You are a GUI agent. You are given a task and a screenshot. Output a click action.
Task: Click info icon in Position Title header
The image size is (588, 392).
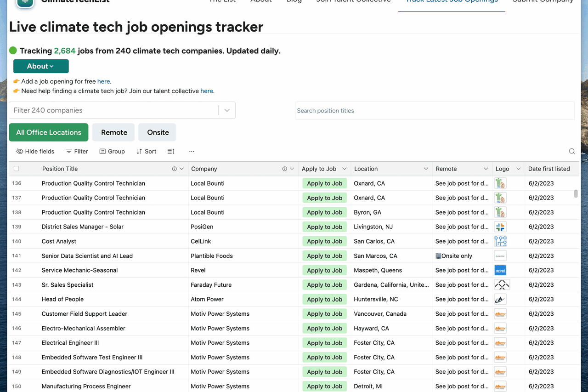pos(175,169)
